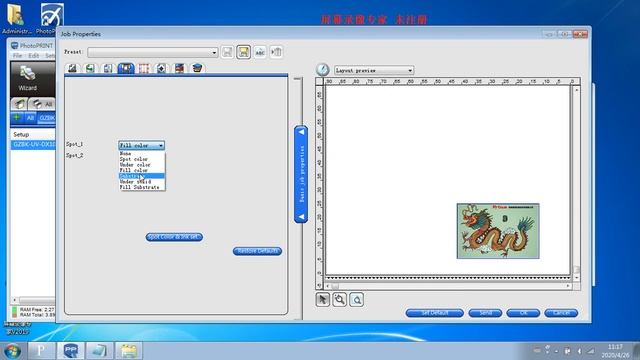Open File menu in PhotoPRINT window
This screenshot has width=640, height=360.
click(x=18, y=56)
